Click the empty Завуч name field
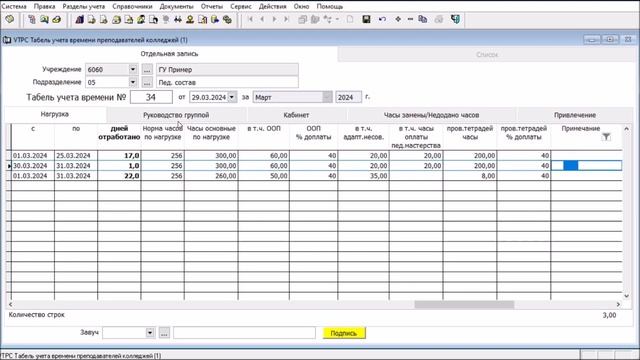 click(244, 333)
